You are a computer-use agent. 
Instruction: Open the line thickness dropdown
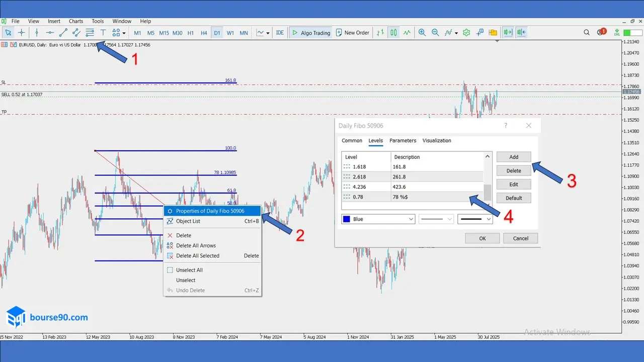click(475, 219)
